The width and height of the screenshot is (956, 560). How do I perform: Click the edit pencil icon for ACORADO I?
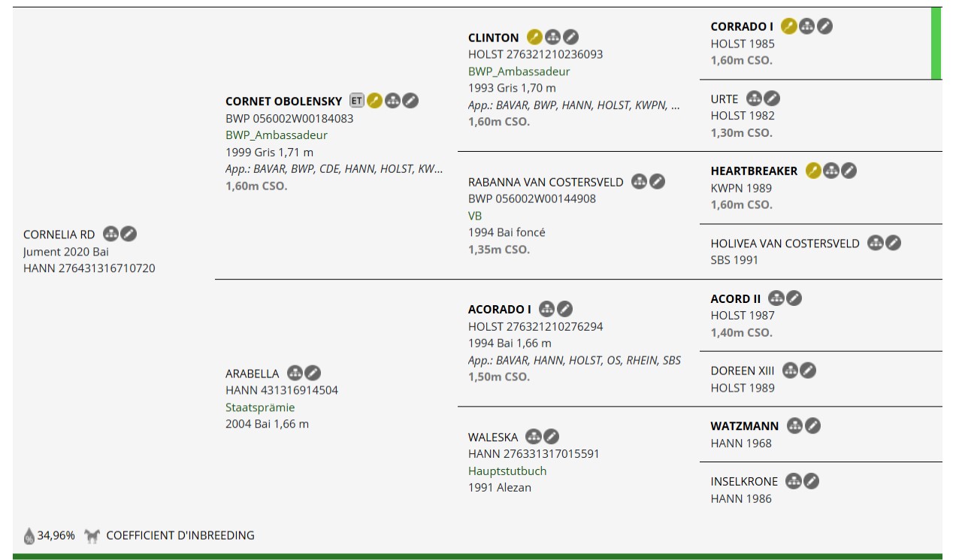click(x=565, y=309)
